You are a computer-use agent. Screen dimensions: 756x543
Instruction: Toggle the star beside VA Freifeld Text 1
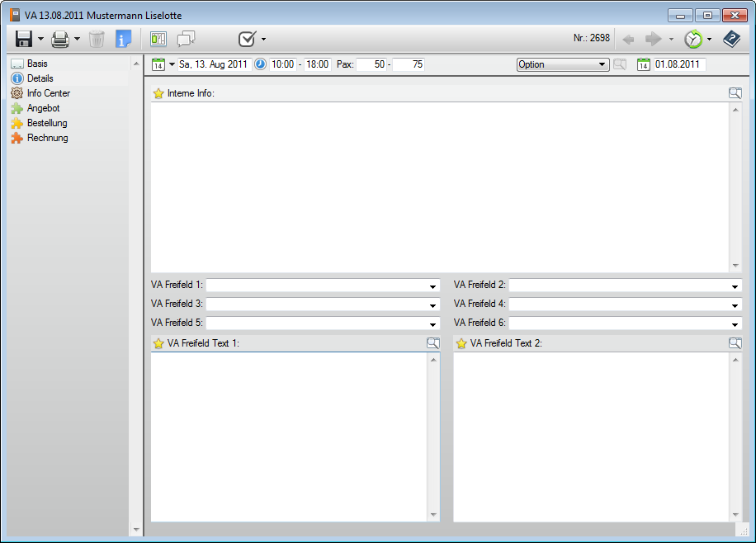158,343
